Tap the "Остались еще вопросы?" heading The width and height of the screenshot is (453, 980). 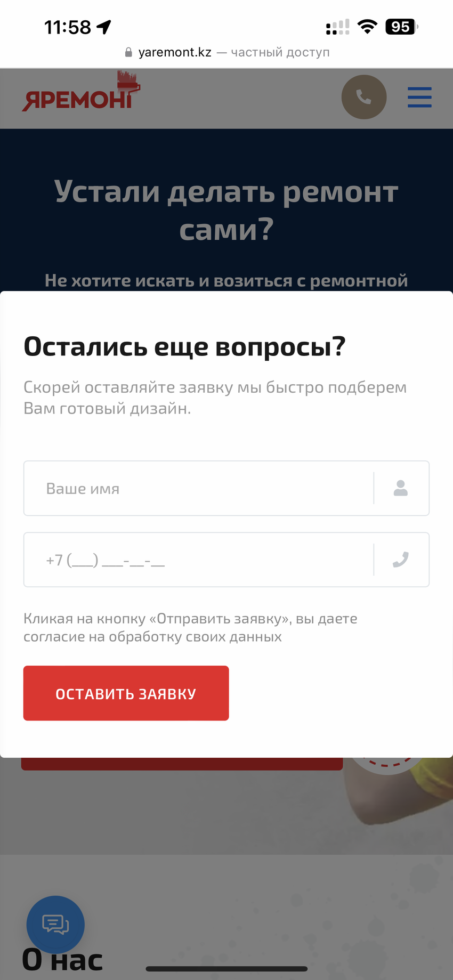tap(184, 346)
